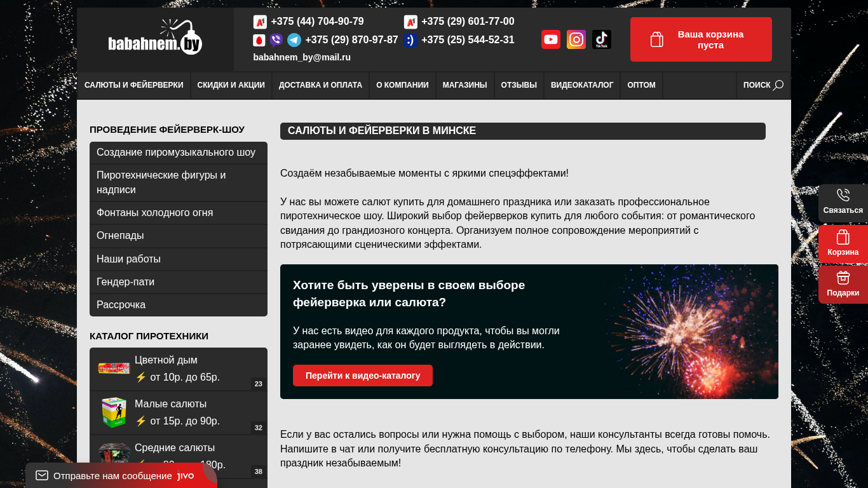The width and height of the screenshot is (868, 488).
Task: Click phone number +375 (25) 544-52-31
Action: click(x=468, y=40)
